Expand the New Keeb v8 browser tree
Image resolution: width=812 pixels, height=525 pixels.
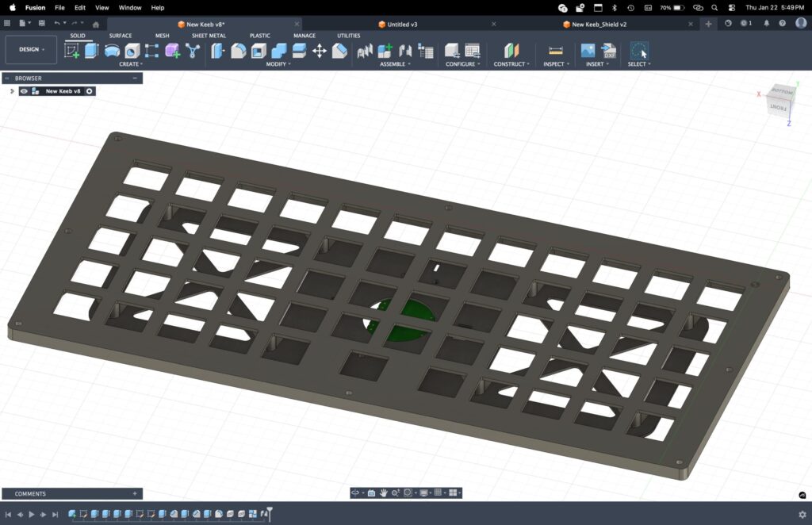[x=12, y=91]
